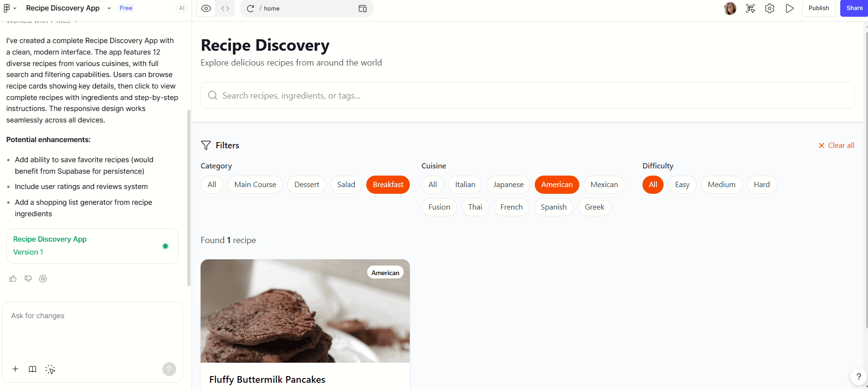Image resolution: width=868 pixels, height=389 pixels.
Task: Toggle the American cuisine chip
Action: 557,185
